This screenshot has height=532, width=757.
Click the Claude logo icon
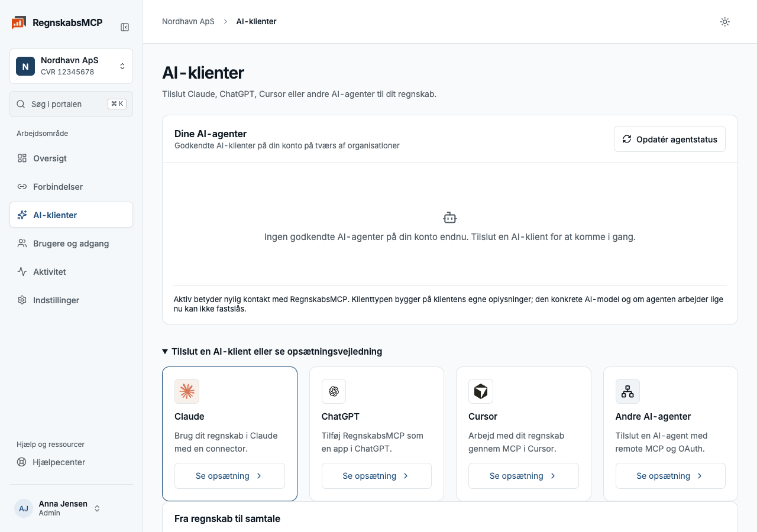point(187,391)
